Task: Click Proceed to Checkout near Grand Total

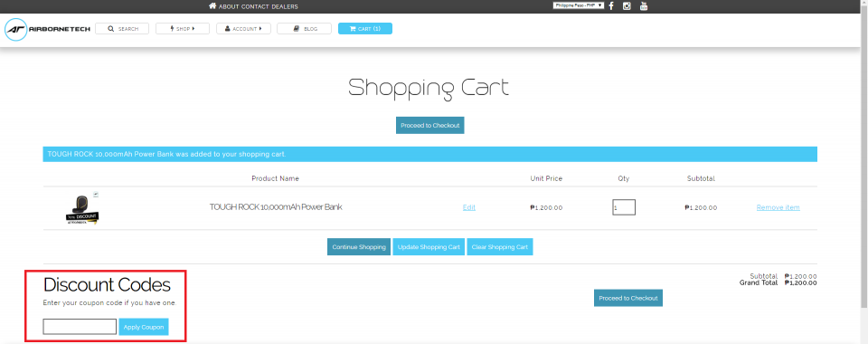Action: pyautogui.click(x=628, y=298)
